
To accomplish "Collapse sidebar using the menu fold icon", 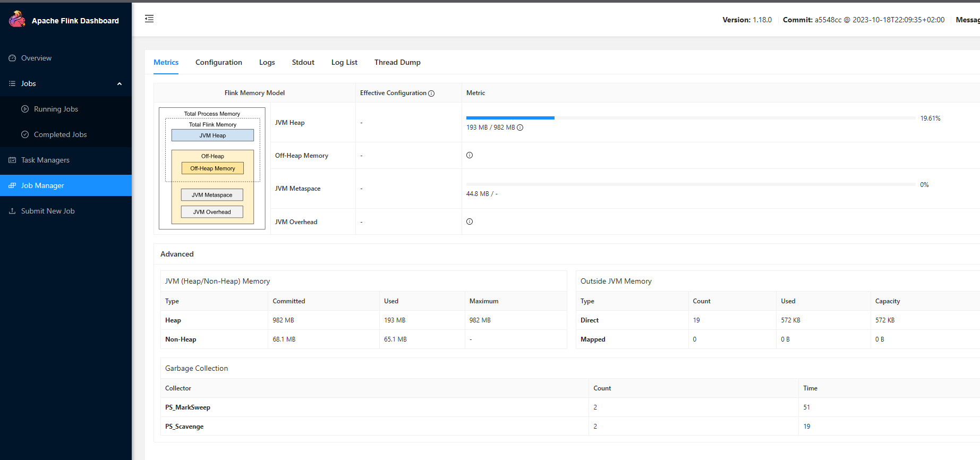I will (149, 19).
